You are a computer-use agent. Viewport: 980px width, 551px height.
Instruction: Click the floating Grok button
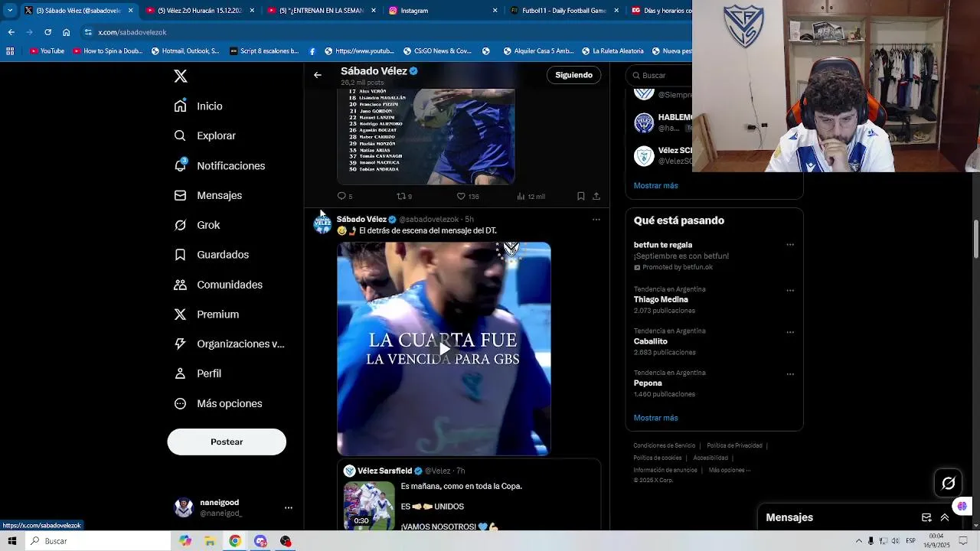[x=949, y=483]
